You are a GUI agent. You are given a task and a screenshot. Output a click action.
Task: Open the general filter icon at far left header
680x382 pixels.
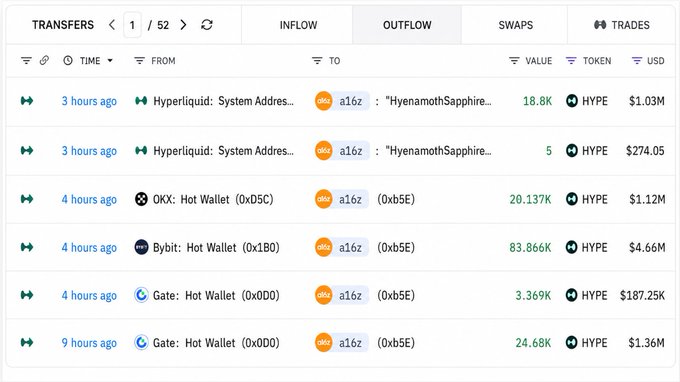[x=26, y=61]
